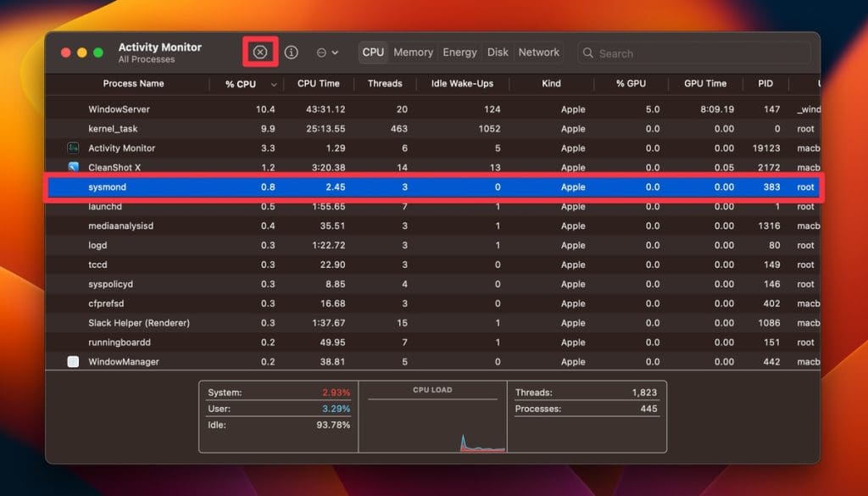Viewport: 868px width, 496px height.
Task: Click the Processes count 445
Action: pos(648,409)
